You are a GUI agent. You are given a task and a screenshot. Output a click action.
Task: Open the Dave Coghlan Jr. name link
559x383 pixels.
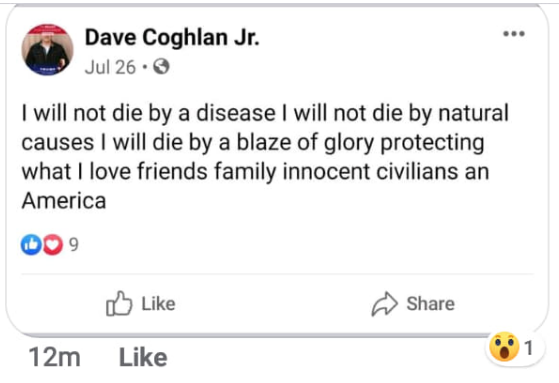(172, 37)
